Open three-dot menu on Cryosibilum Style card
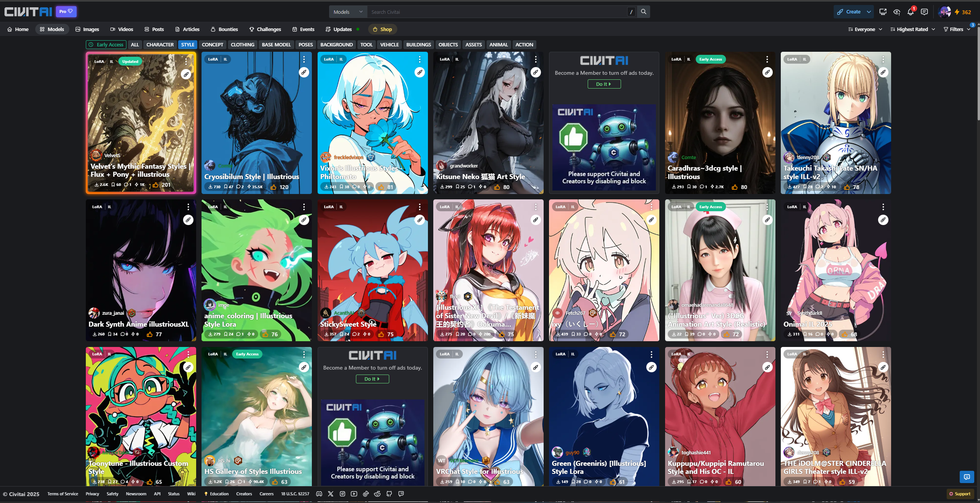This screenshot has width=980, height=503. (x=304, y=59)
